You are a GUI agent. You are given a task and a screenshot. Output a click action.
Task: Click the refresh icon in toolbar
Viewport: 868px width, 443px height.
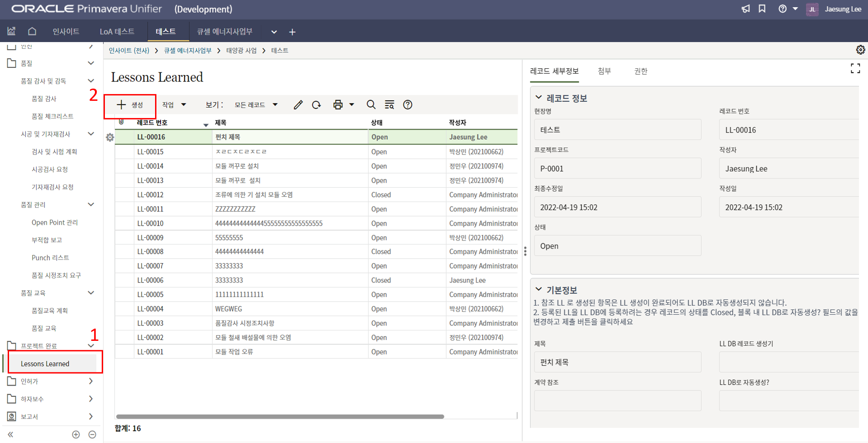click(x=316, y=105)
